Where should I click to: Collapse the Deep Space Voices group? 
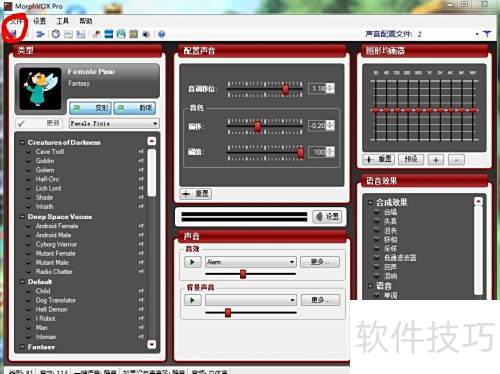[22, 217]
